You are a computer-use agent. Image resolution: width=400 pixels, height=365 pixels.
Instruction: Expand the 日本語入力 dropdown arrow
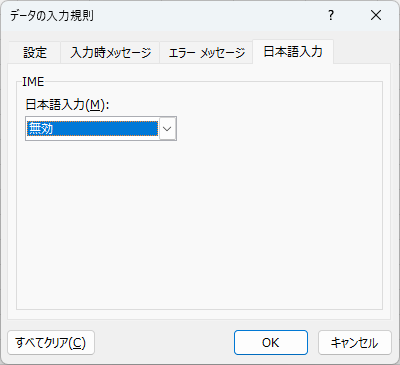point(168,129)
